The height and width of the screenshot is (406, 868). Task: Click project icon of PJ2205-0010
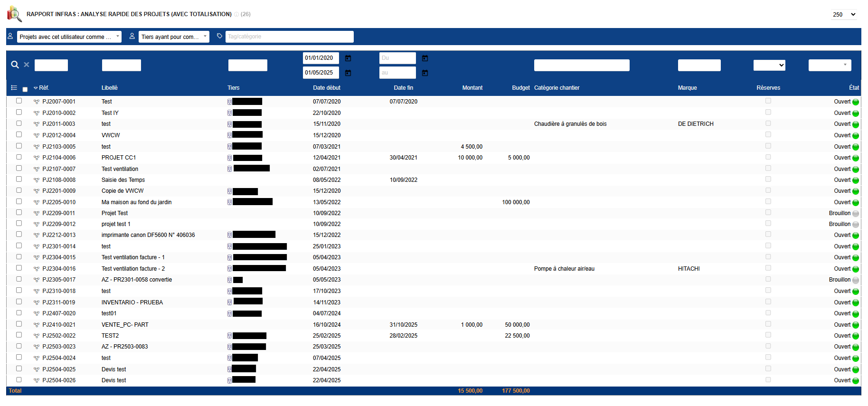pyautogui.click(x=37, y=202)
